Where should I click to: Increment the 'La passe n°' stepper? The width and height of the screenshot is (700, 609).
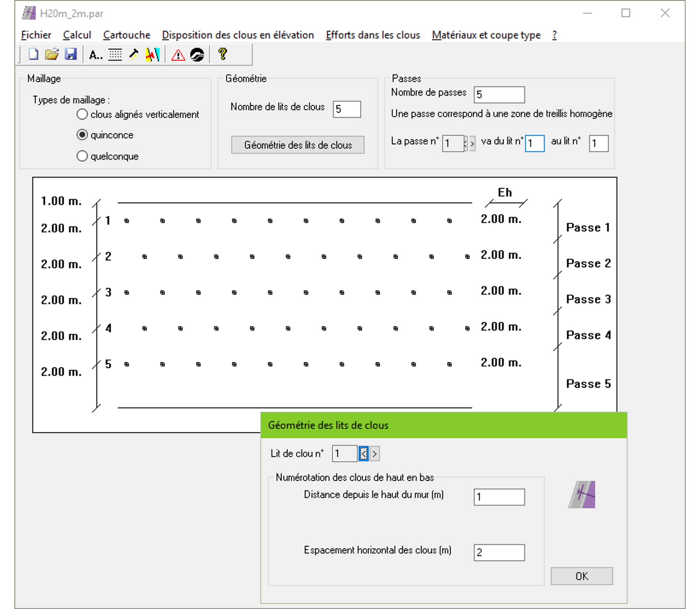pos(472,143)
